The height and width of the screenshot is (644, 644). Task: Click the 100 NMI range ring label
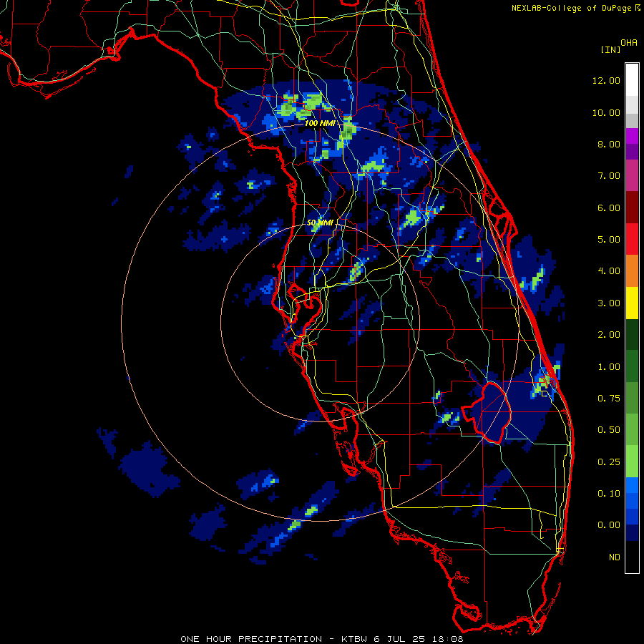[x=320, y=123]
